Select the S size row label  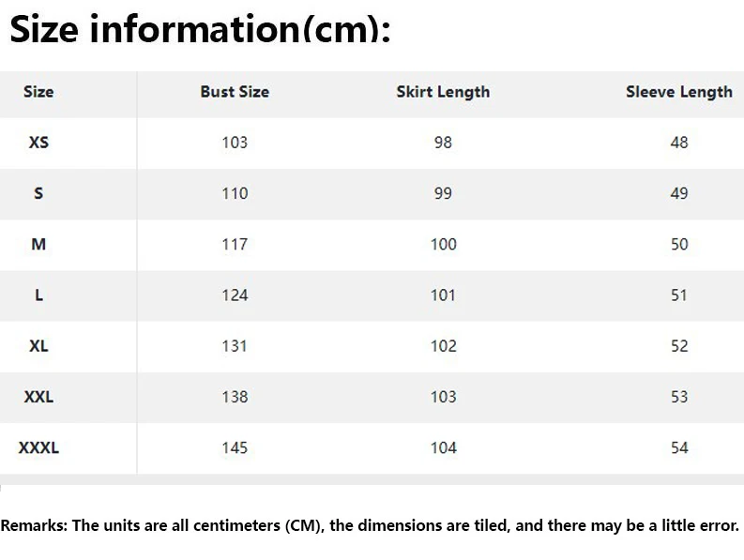click(x=38, y=193)
